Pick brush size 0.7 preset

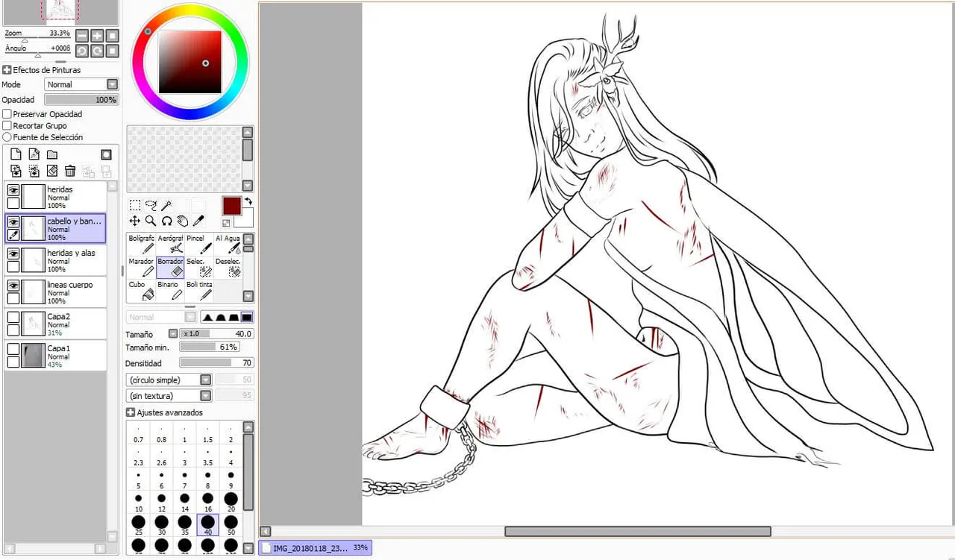pyautogui.click(x=138, y=435)
